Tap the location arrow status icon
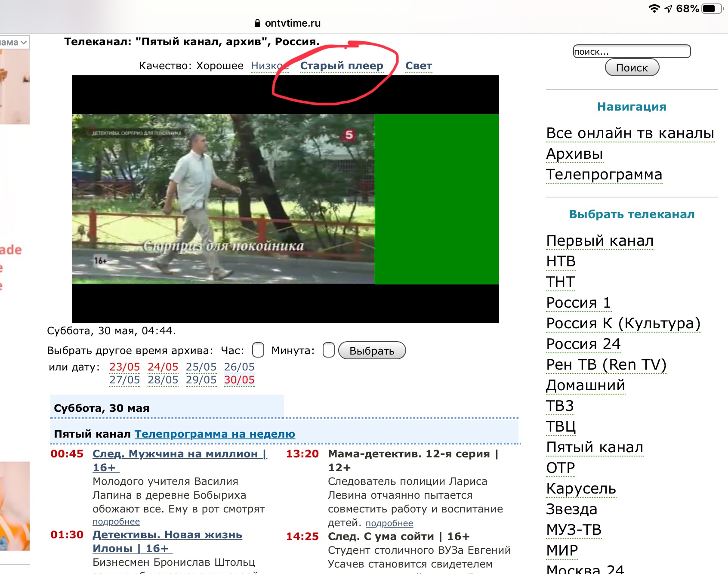 (668, 9)
